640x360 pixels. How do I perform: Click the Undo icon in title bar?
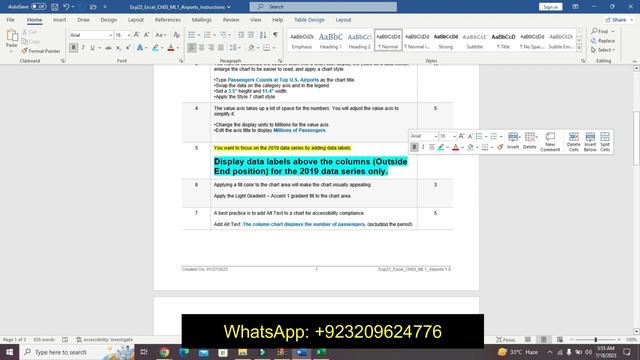point(66,7)
